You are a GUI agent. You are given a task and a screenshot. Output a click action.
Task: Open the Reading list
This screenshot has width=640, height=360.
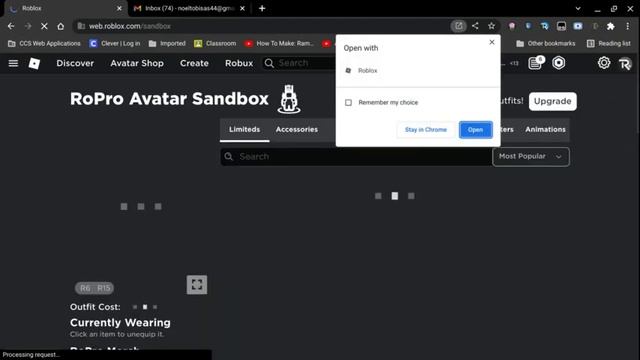(609, 43)
